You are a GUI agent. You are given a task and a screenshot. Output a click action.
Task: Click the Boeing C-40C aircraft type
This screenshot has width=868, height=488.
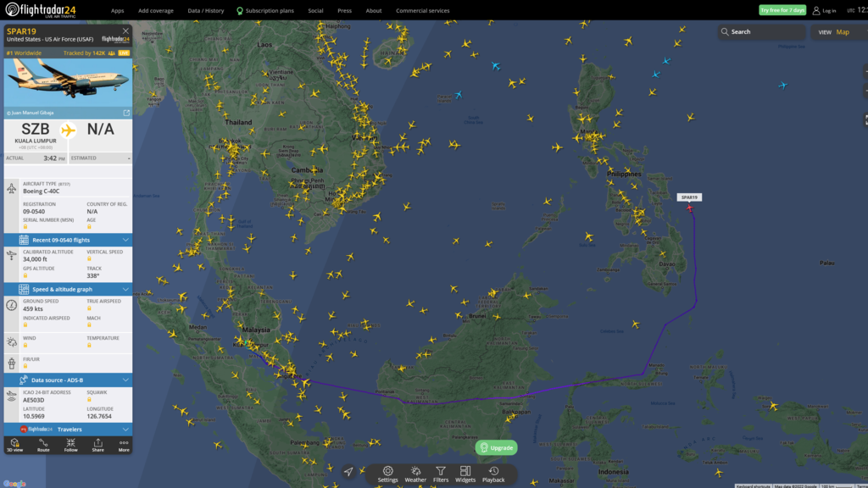(41, 191)
